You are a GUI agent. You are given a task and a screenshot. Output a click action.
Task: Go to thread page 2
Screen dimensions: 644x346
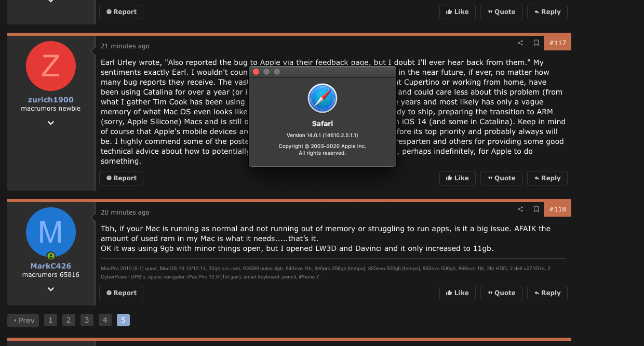point(69,320)
